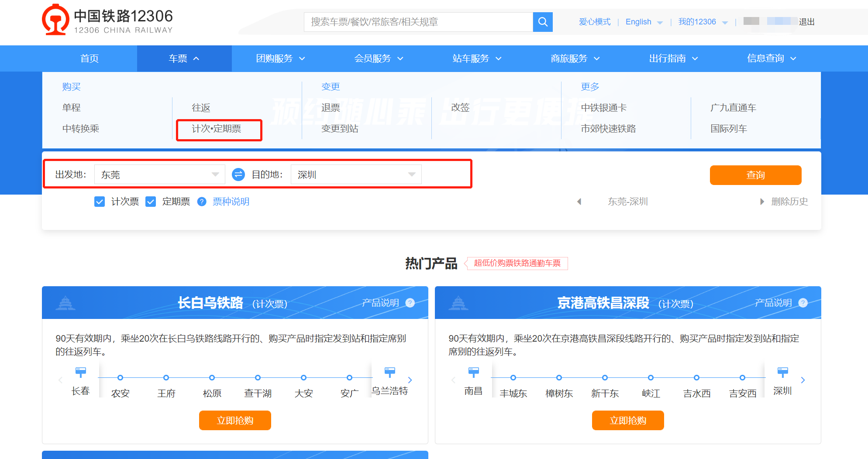Show next search history right arrow
868x459 pixels.
(x=762, y=202)
